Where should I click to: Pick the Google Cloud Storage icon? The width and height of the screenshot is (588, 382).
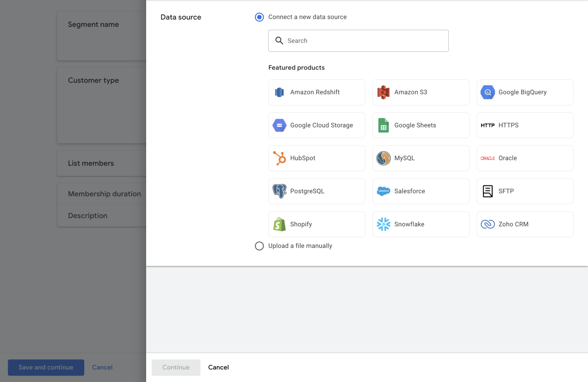pyautogui.click(x=279, y=125)
